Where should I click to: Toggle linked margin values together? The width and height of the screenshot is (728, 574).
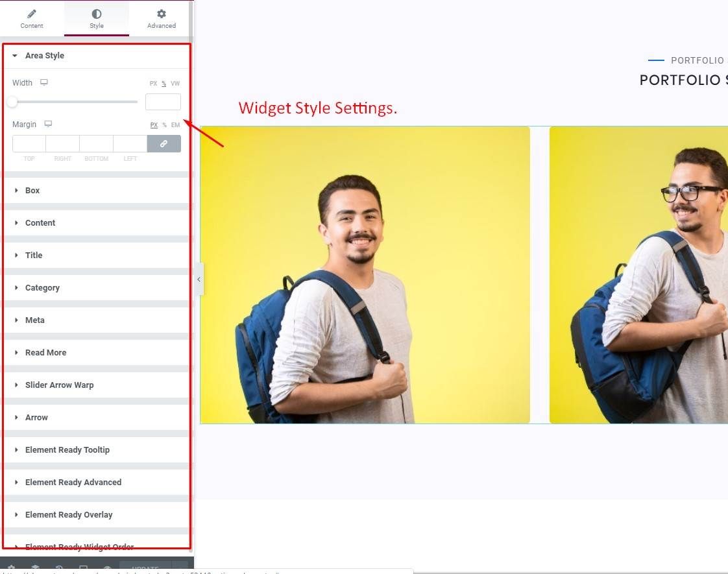point(164,143)
